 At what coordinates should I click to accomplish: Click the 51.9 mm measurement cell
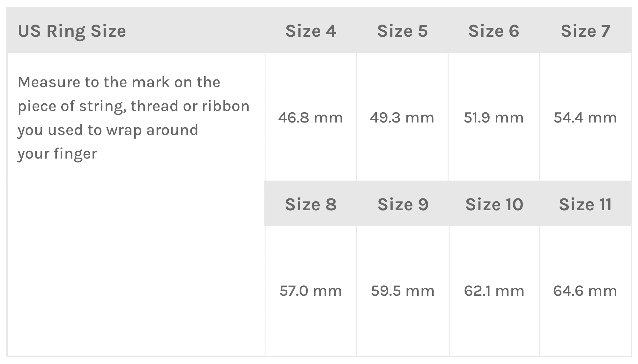[x=493, y=117]
